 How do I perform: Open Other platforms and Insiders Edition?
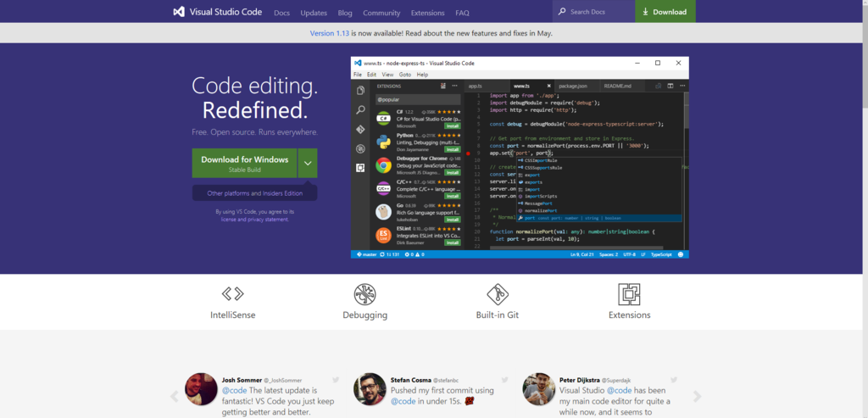(254, 193)
